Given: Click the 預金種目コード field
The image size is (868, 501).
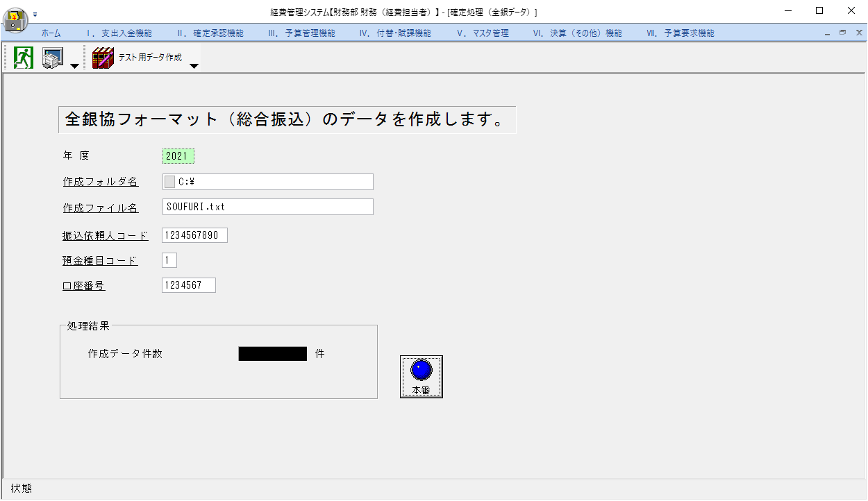Looking at the screenshot, I should pyautogui.click(x=169, y=260).
